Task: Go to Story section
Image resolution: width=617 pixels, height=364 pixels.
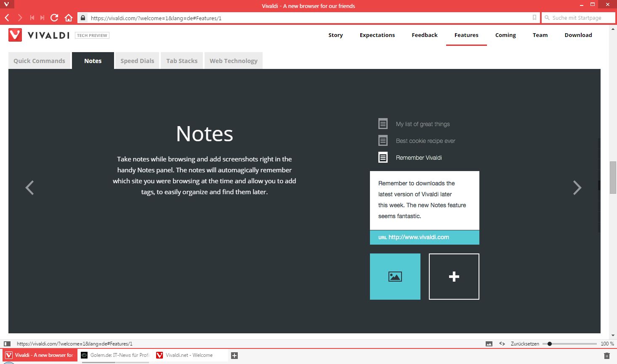Action: tap(335, 35)
